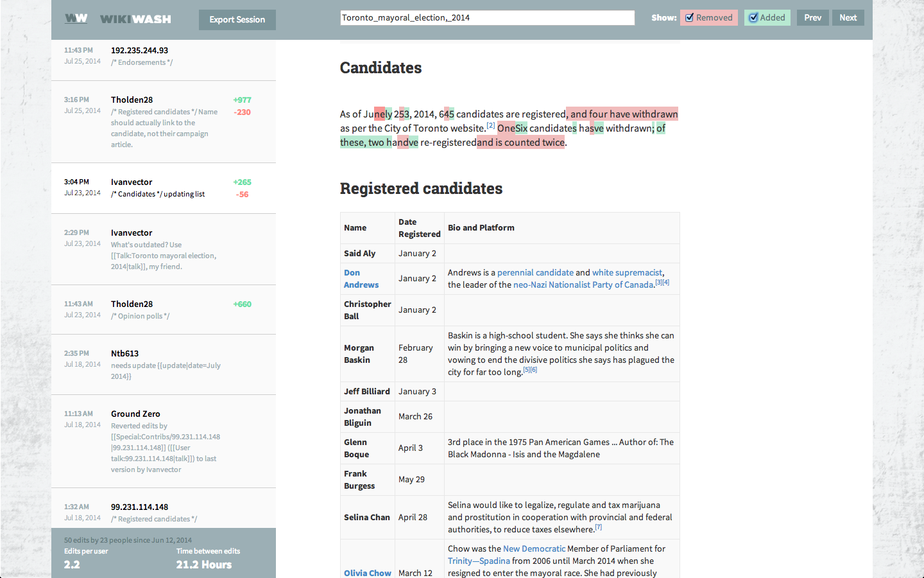
Task: Select Ivanvector's 3:04 PM updating list revision
Action: coord(164,188)
